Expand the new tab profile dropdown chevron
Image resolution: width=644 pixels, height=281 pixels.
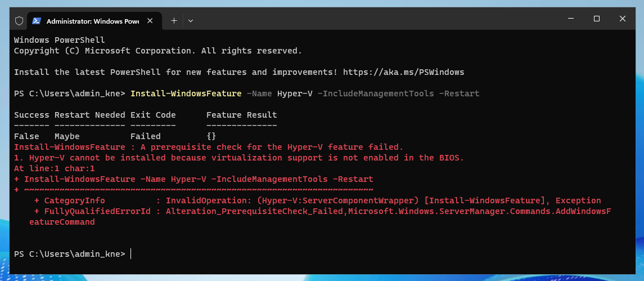point(191,21)
